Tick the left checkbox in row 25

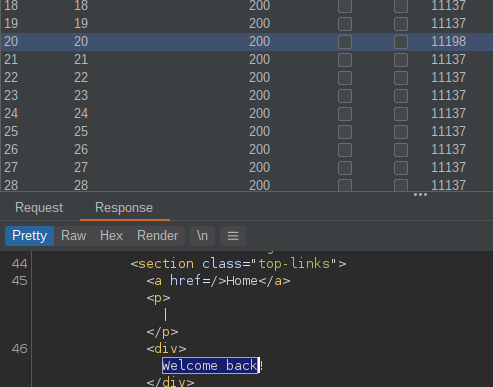point(345,132)
